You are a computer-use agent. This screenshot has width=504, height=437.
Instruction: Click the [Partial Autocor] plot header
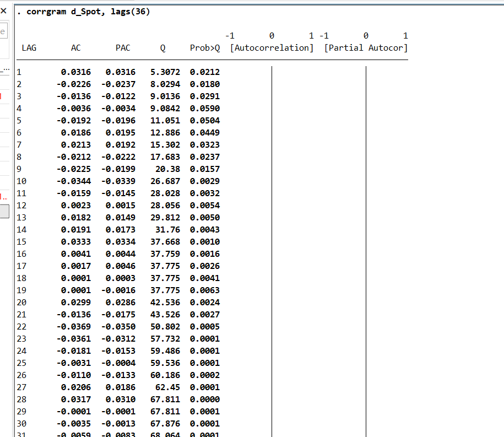tap(366, 48)
